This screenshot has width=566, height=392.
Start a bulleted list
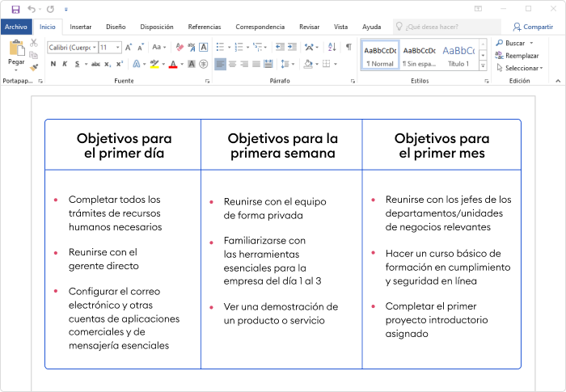click(x=220, y=47)
